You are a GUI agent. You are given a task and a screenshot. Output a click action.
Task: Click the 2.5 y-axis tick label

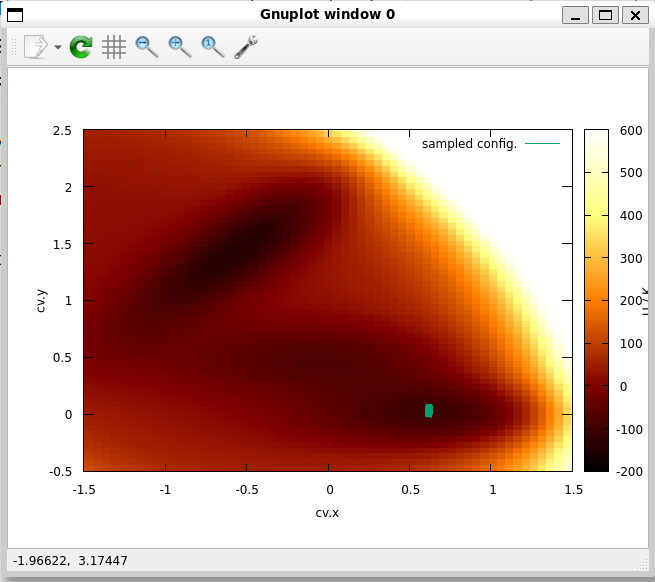point(62,131)
